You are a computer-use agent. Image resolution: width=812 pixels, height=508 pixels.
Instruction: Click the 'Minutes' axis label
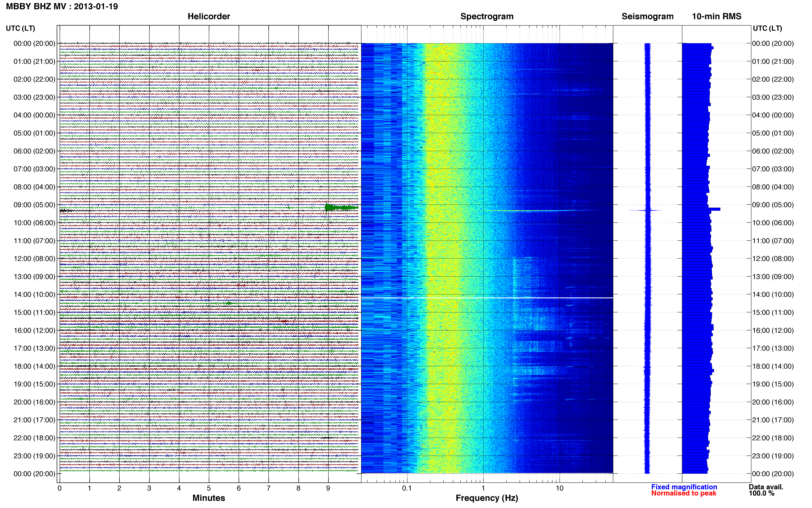[209, 498]
